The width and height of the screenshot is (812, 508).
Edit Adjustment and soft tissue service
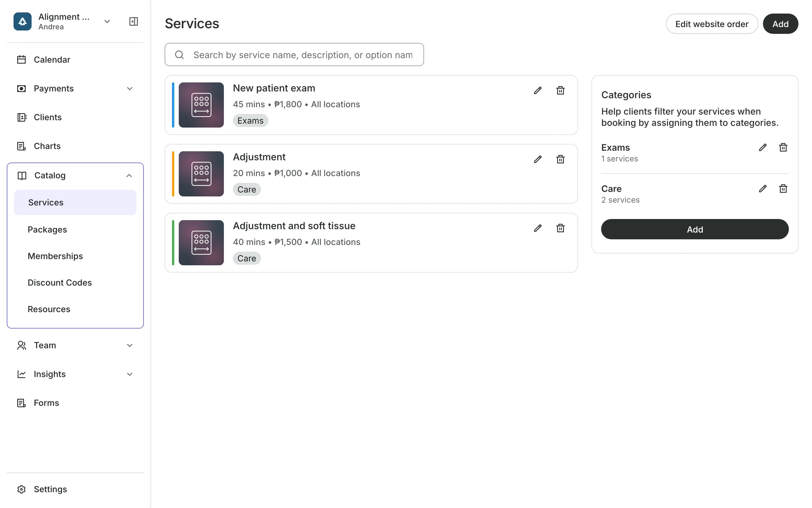pos(538,228)
